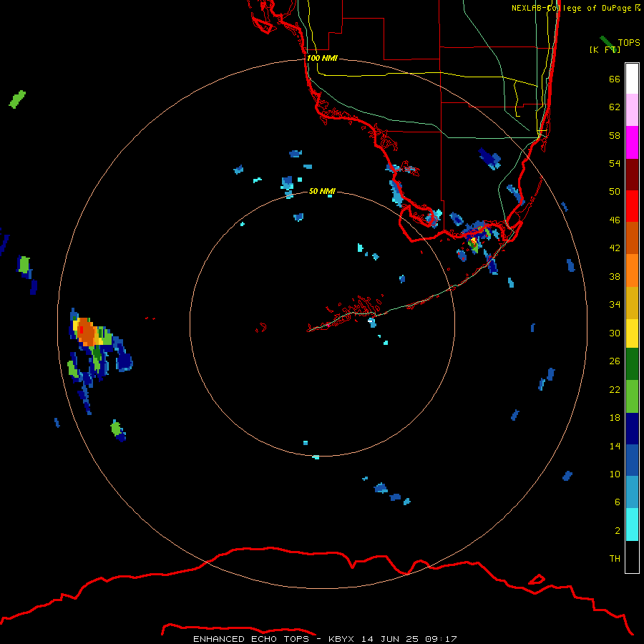Click the yellow legend swatch
The image size is (644, 644).
click(632, 333)
